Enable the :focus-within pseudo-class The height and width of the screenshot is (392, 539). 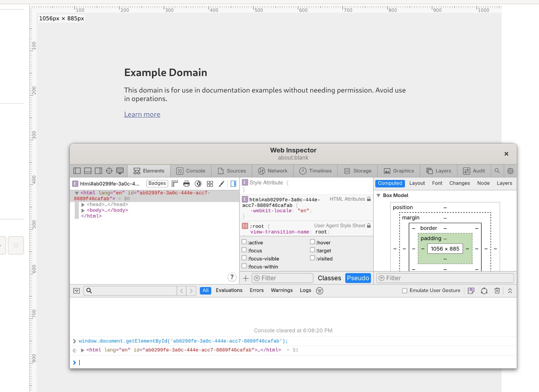[244, 266]
